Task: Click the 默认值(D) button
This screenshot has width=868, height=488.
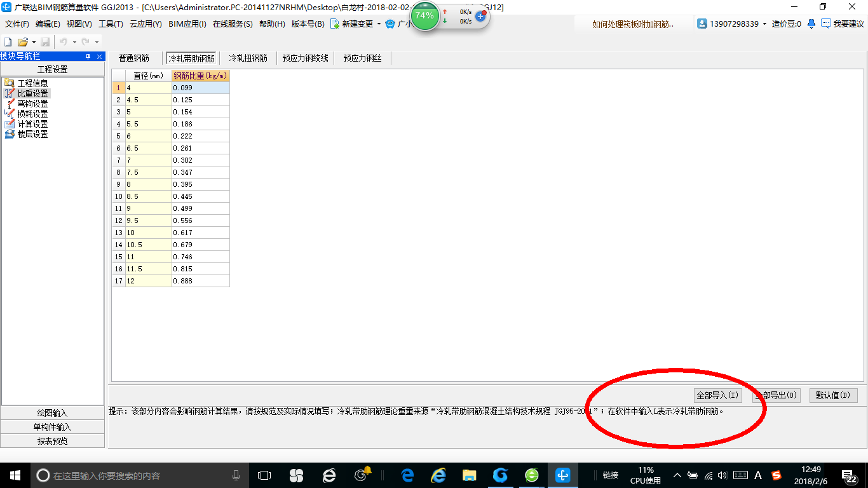Action: [x=834, y=395]
